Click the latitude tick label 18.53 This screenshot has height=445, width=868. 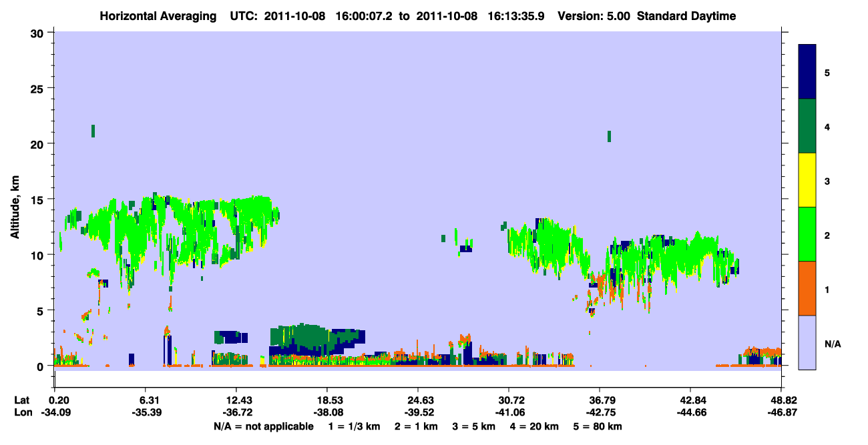[327, 400]
